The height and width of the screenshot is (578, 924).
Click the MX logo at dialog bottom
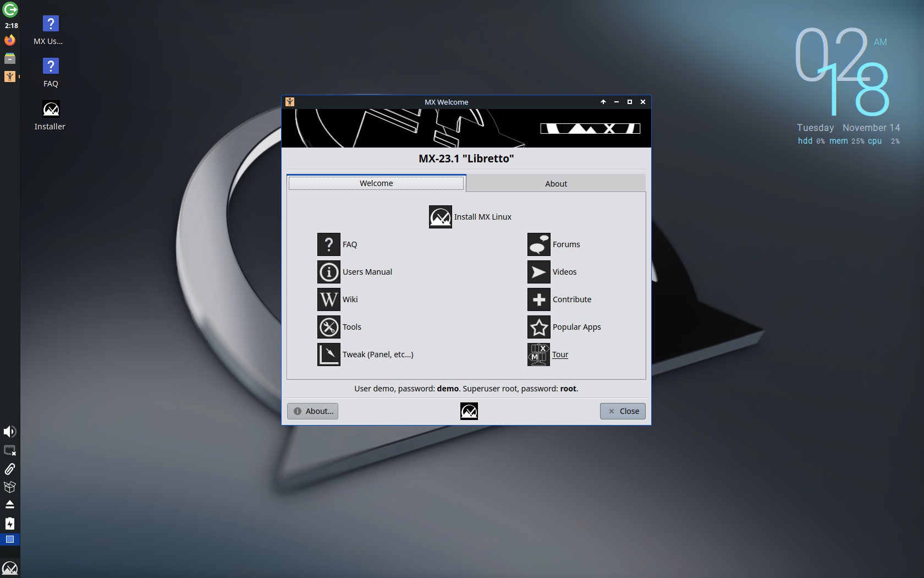[469, 411]
